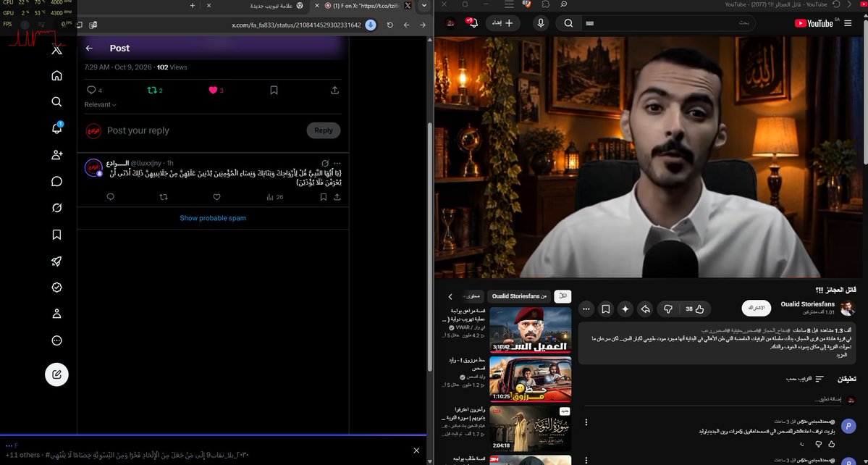This screenshot has width=868, height=465.
Task: Expand the Relevant replies sort dropdown
Action: (x=100, y=104)
